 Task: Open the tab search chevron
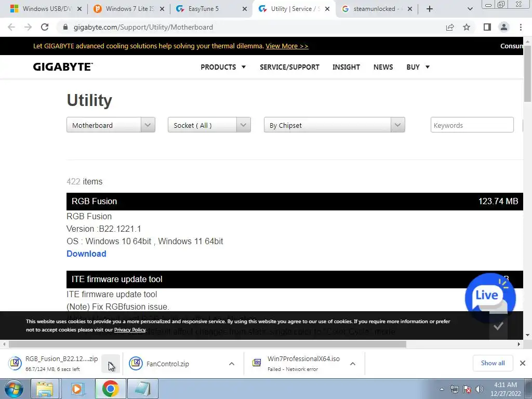click(x=470, y=9)
